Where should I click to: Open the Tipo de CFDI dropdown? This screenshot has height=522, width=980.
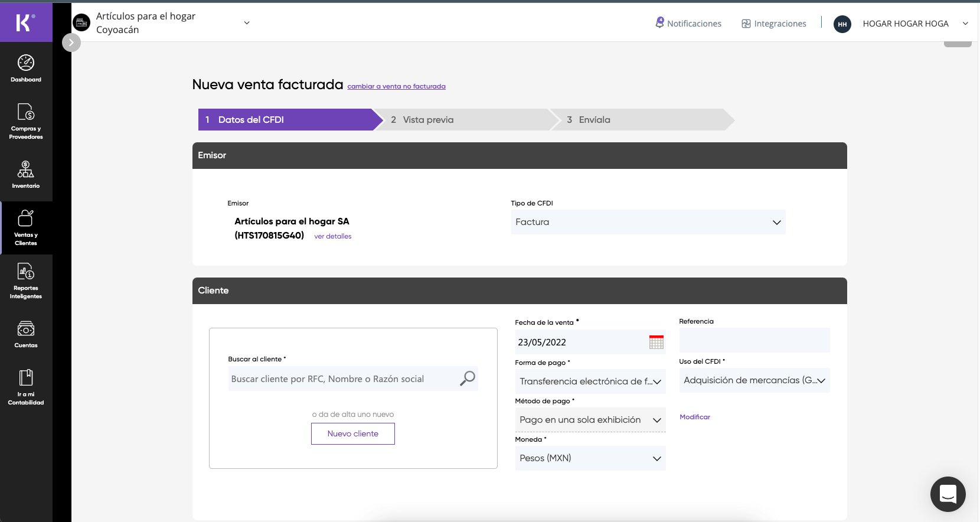tap(648, 223)
